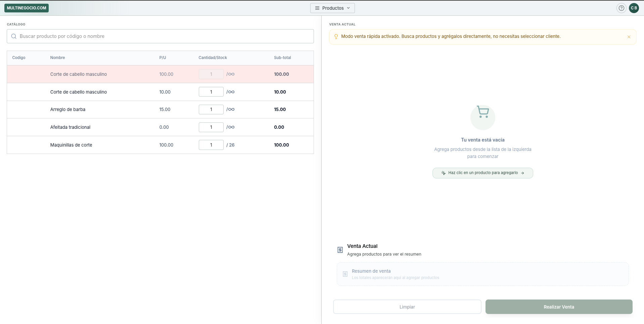Click the quantity input for Maquinillas de corte
This screenshot has height=324, width=644.
coord(211,145)
